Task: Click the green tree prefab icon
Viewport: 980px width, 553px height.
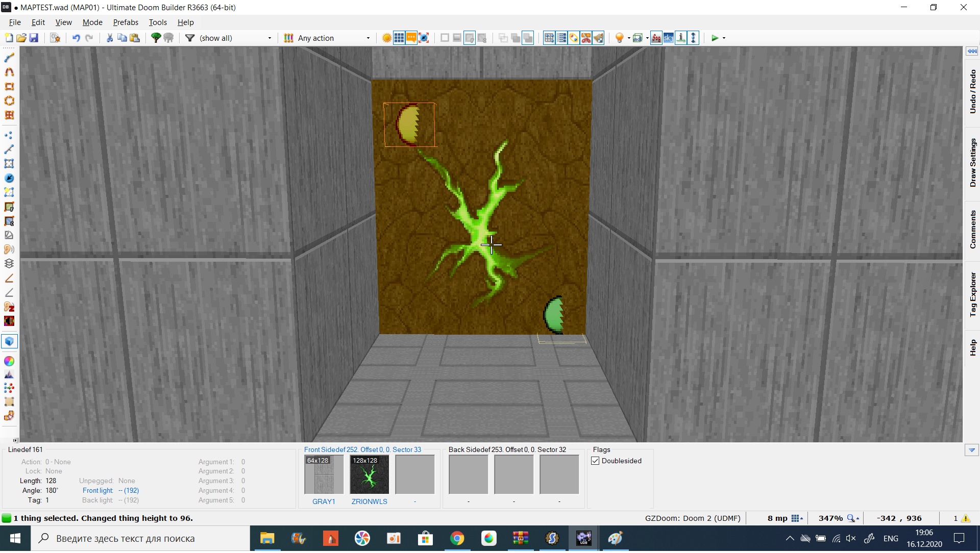Action: tap(156, 38)
